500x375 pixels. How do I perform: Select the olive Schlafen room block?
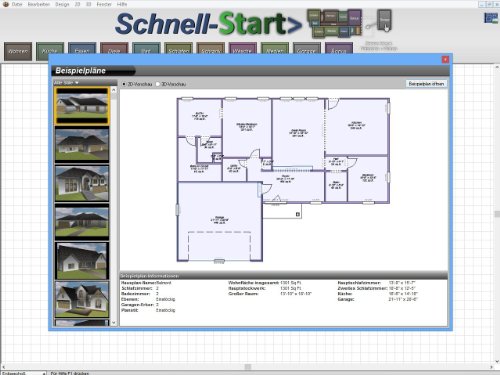[x=179, y=48]
